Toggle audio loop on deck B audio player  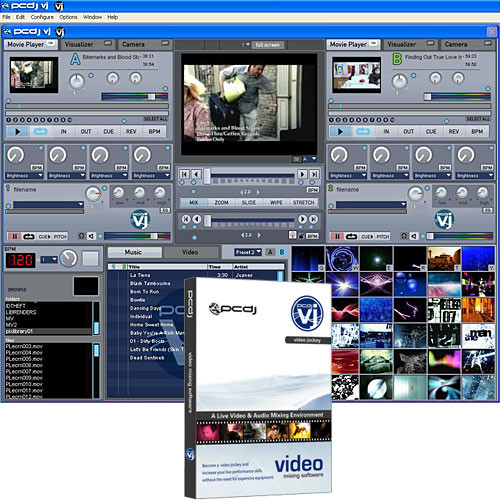tap(351, 236)
